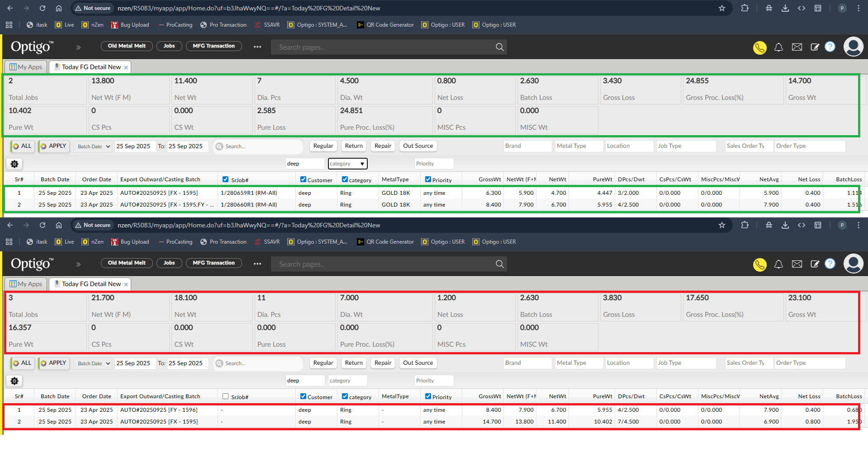This screenshot has height=452, width=868.
Task: Click the APPLY button in the lower window
Action: coord(53,363)
